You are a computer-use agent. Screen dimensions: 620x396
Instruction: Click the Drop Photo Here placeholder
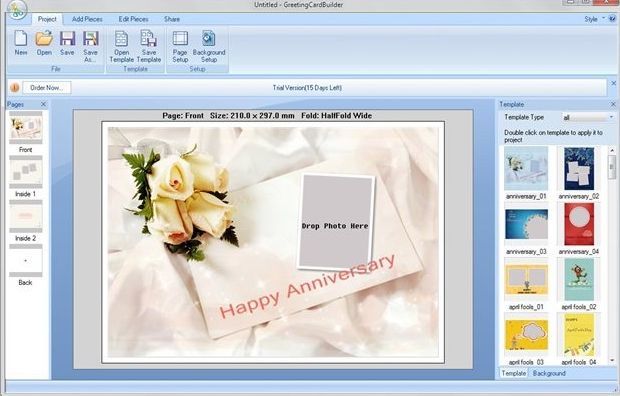336,222
